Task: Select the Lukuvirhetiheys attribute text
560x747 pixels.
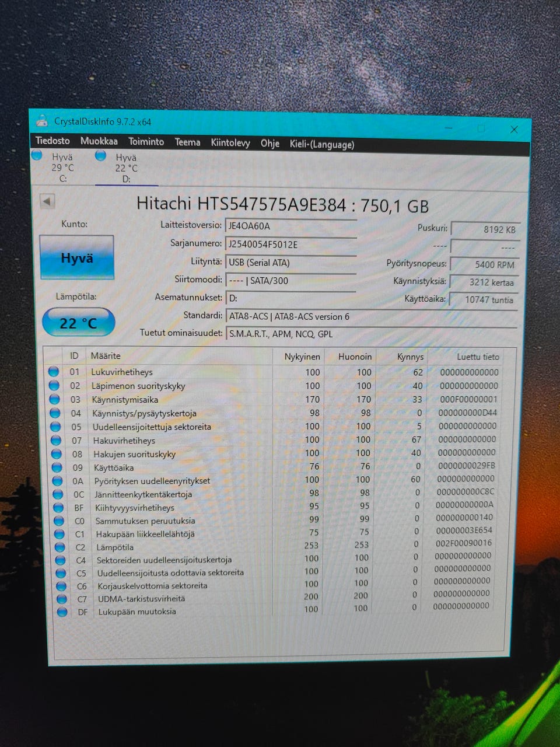Action: click(x=122, y=372)
